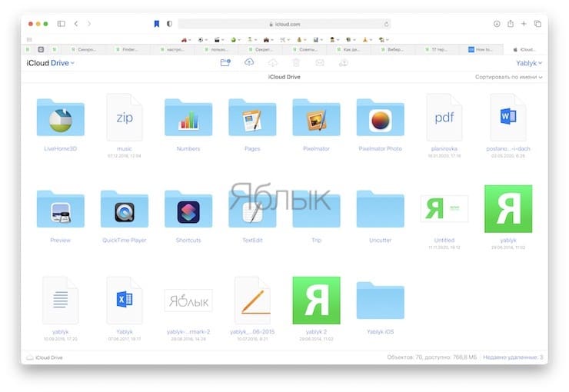Viewport: 569px width, 392px height.
Task: Show Safari downloads
Action: pos(497,24)
